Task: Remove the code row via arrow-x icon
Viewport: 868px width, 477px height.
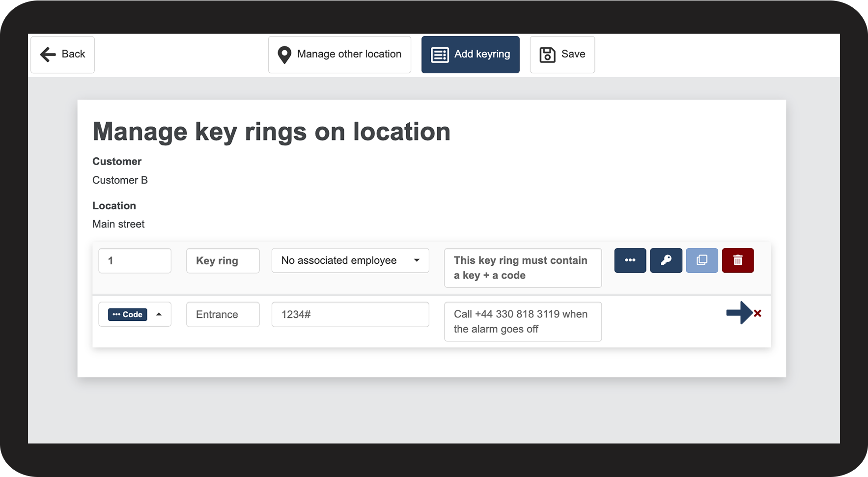Action: click(x=744, y=313)
